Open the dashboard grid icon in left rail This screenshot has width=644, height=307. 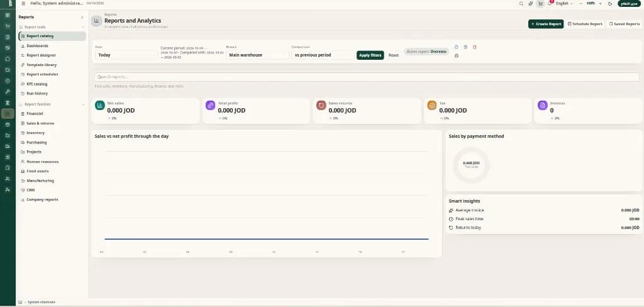coord(8,15)
